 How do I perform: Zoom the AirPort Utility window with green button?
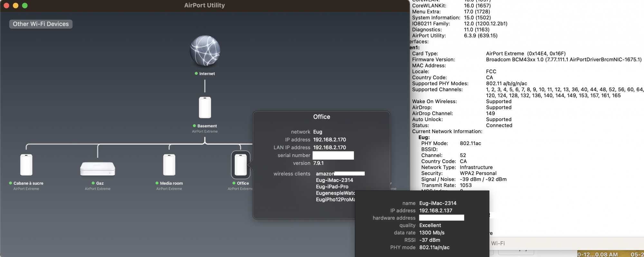tap(25, 5)
